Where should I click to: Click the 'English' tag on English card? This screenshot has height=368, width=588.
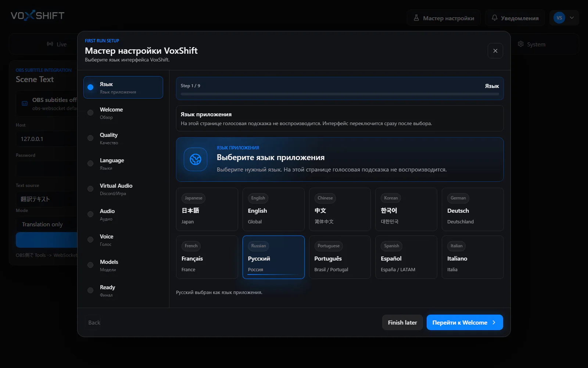pyautogui.click(x=258, y=198)
